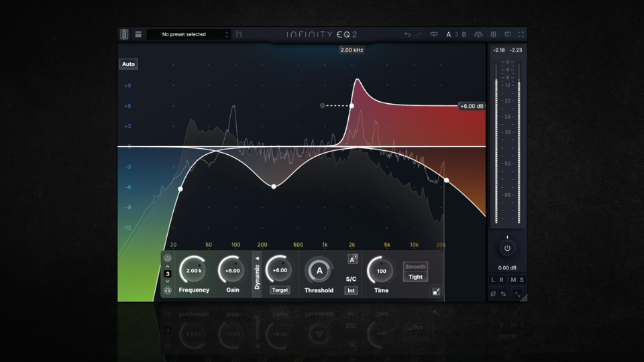Click the '500' frequency axis label
Image resolution: width=644 pixels, height=362 pixels.
298,245
